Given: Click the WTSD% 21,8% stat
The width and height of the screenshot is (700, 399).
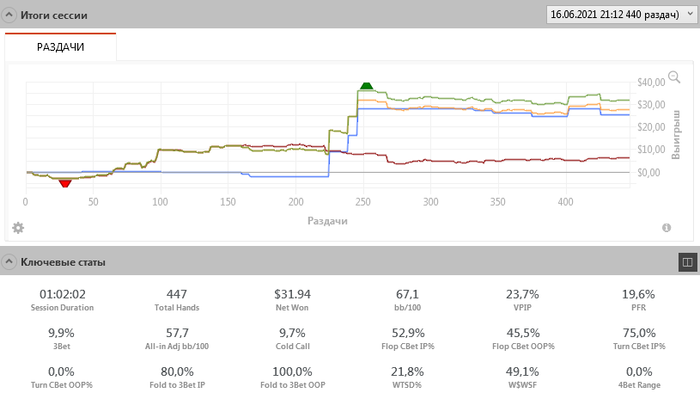Looking at the screenshot, I should point(408,377).
